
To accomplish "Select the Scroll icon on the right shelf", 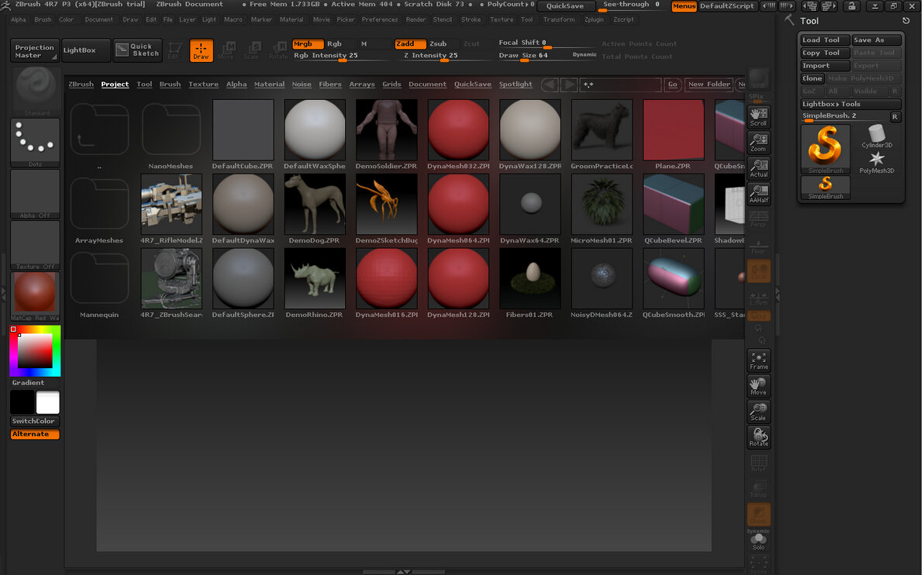I will (x=758, y=118).
